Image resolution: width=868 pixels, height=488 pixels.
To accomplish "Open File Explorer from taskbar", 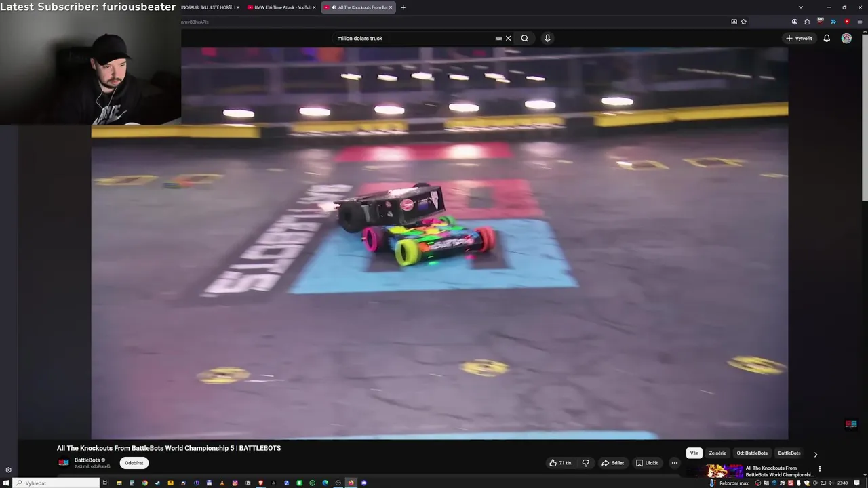I will 119,483.
